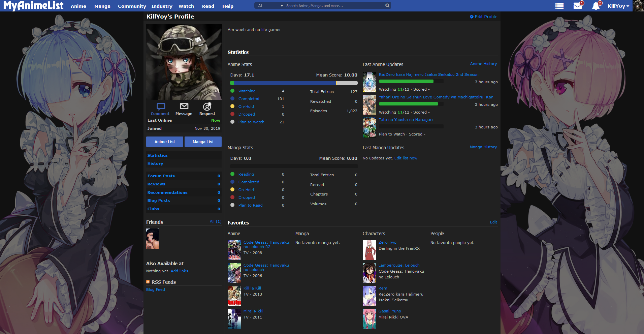Image resolution: width=644 pixels, height=334 pixels.
Task: Click the Manga List button
Action: coord(203,142)
